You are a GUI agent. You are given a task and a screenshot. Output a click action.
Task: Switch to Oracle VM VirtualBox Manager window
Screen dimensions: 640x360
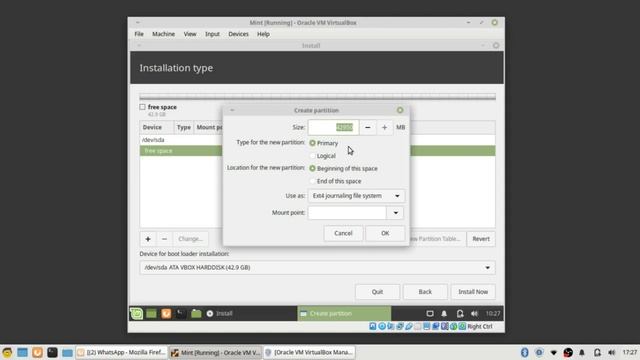pos(309,352)
